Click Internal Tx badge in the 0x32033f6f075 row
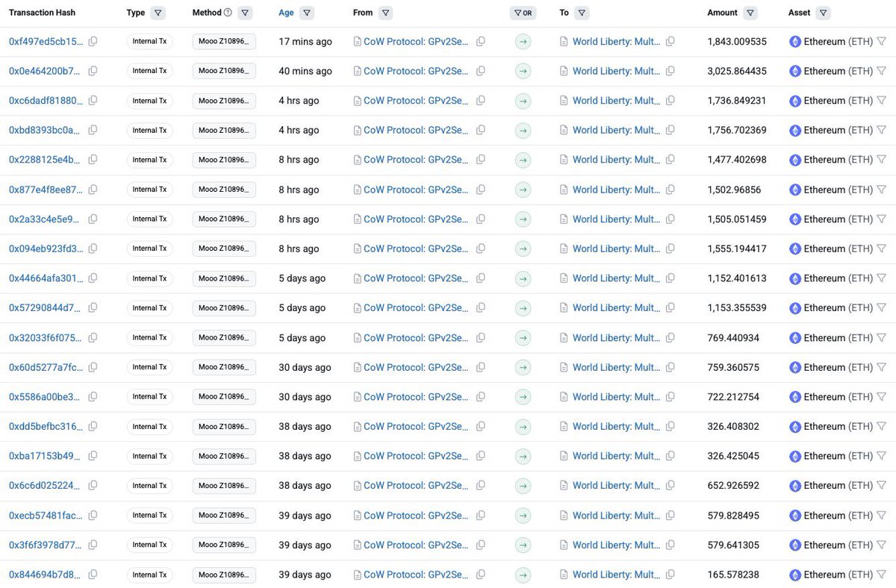896x588 pixels. (x=149, y=337)
